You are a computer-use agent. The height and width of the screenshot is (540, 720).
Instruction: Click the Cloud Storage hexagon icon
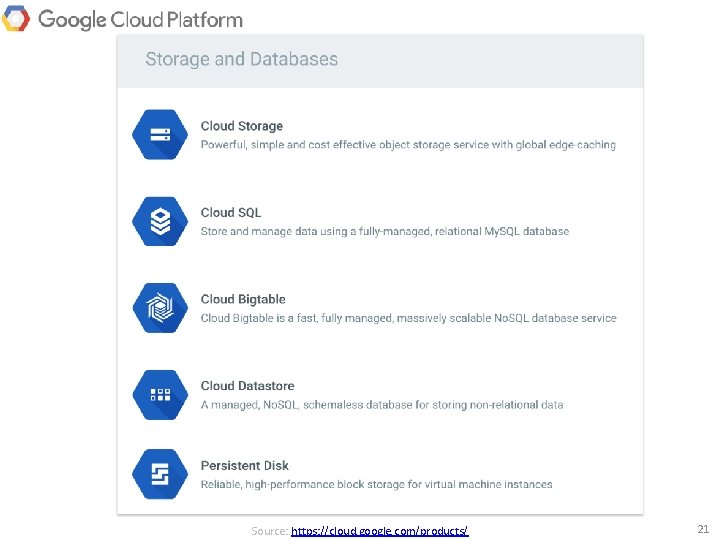coord(160,135)
